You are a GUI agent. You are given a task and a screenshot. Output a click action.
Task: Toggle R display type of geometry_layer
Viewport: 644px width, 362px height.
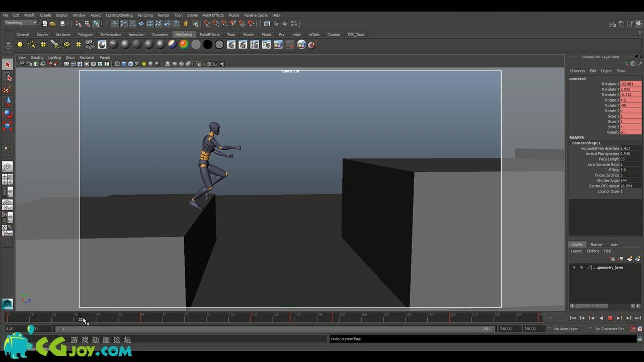click(x=581, y=267)
